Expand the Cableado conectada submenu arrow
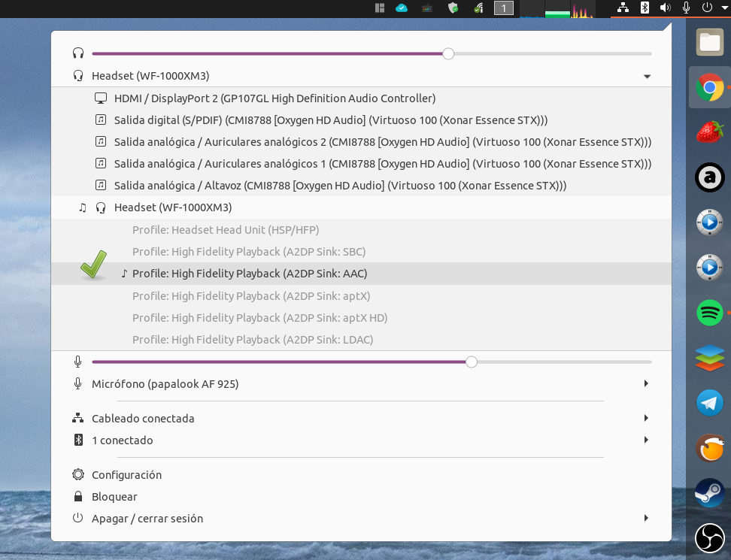The image size is (731, 560). click(646, 418)
